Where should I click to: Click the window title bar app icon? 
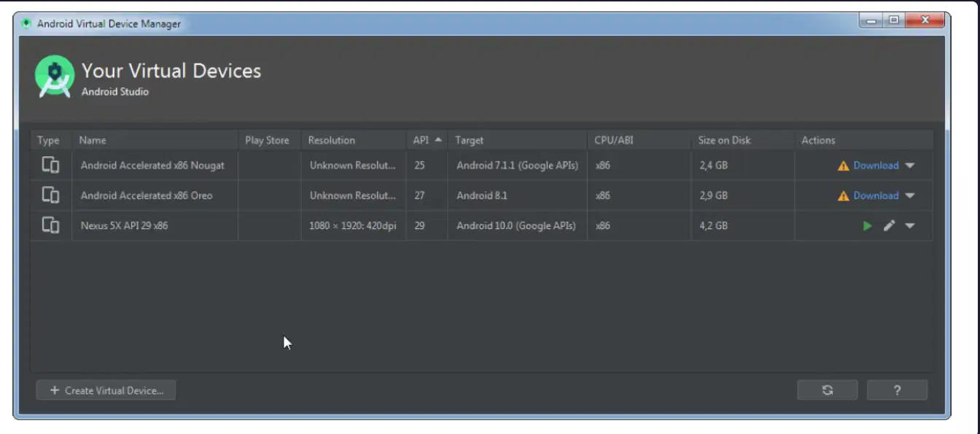click(27, 23)
